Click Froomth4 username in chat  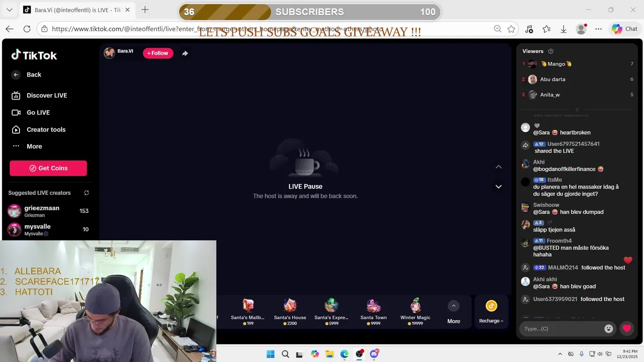(x=559, y=241)
